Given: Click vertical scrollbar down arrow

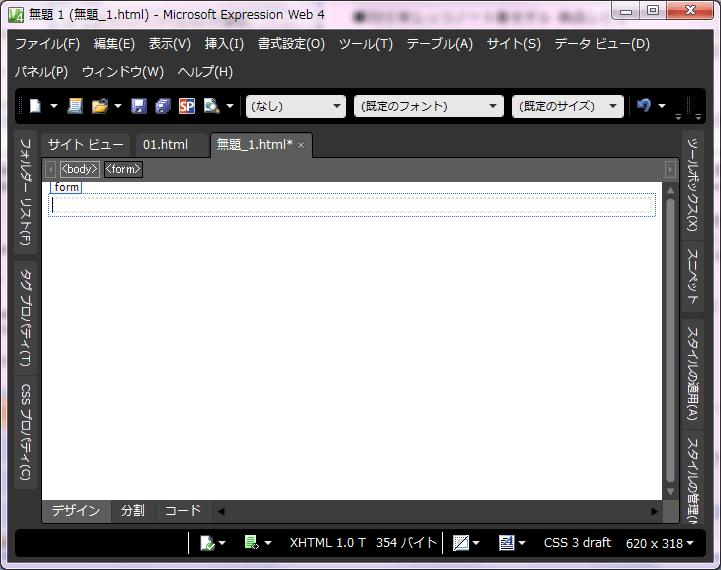Looking at the screenshot, I should [x=670, y=491].
